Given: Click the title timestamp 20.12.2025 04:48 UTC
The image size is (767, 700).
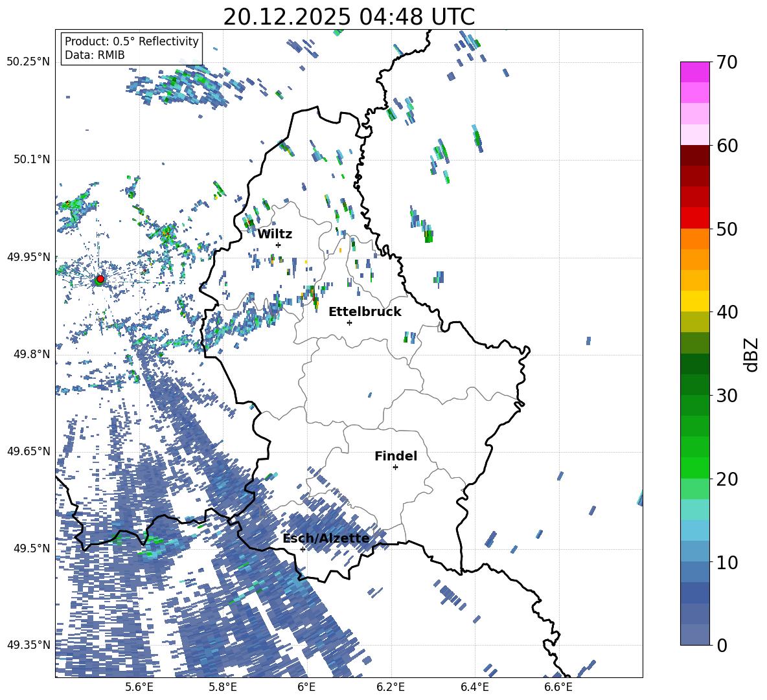Looking at the screenshot, I should (349, 17).
